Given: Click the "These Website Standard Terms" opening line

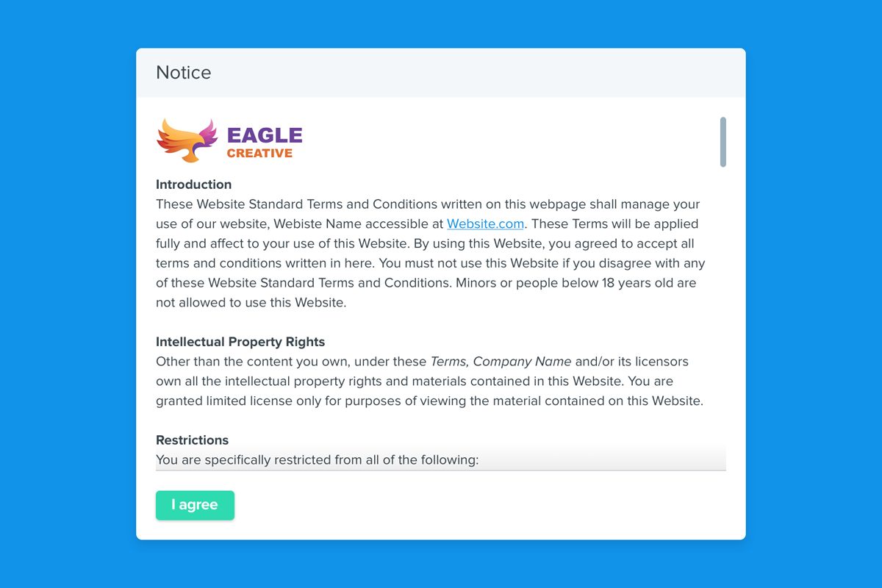Looking at the screenshot, I should (x=294, y=204).
